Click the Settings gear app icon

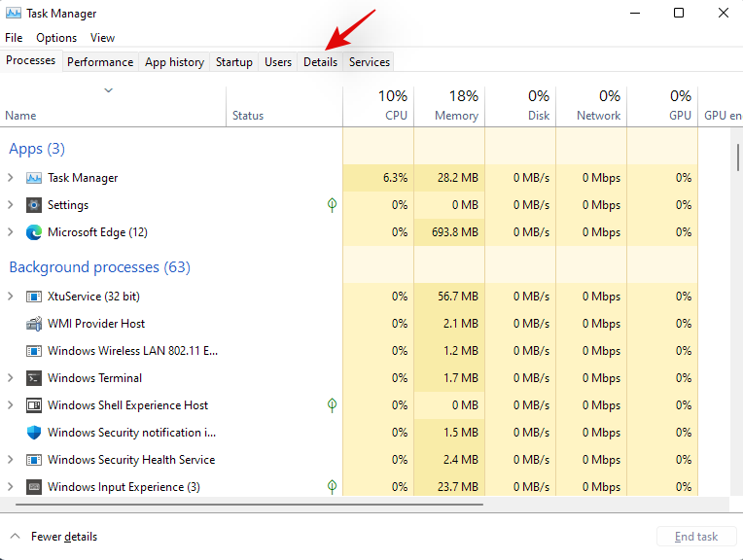34,205
